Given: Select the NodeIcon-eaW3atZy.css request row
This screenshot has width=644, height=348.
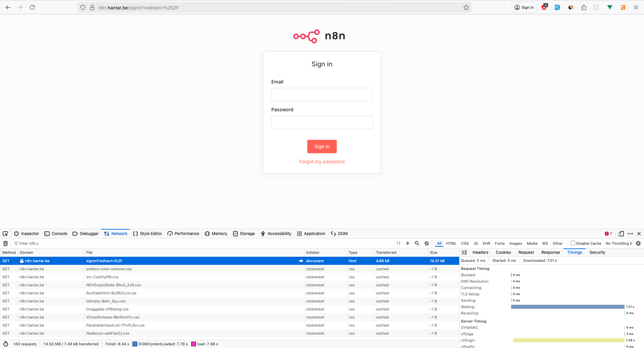Looking at the screenshot, I should tap(229, 333).
